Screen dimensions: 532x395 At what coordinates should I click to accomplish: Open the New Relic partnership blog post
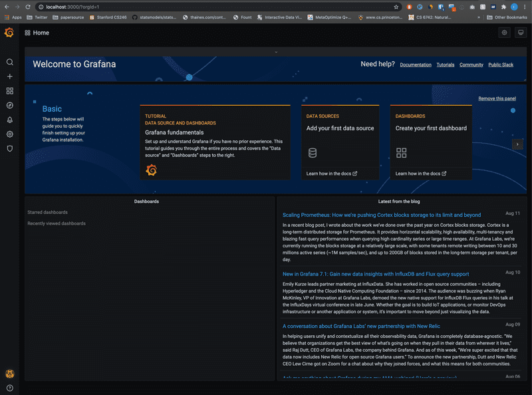pyautogui.click(x=361, y=326)
